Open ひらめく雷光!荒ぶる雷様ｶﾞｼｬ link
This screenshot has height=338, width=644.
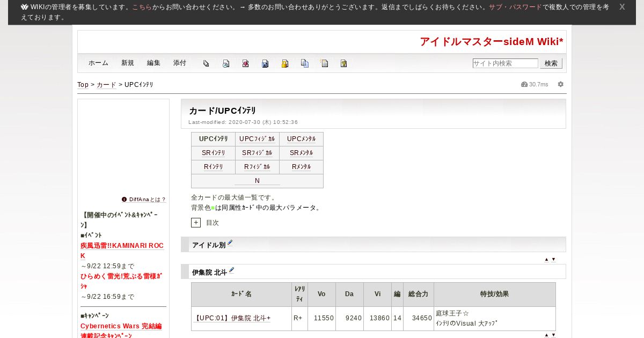pyautogui.click(x=121, y=281)
